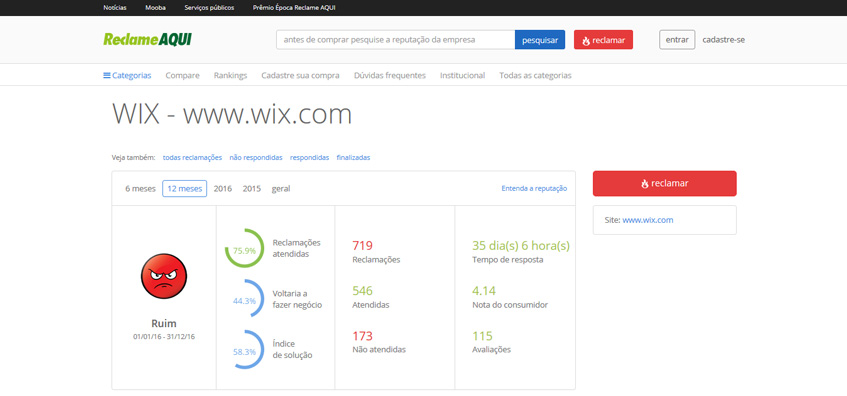
Task: Go to Rankings in the navigation
Action: pos(230,76)
